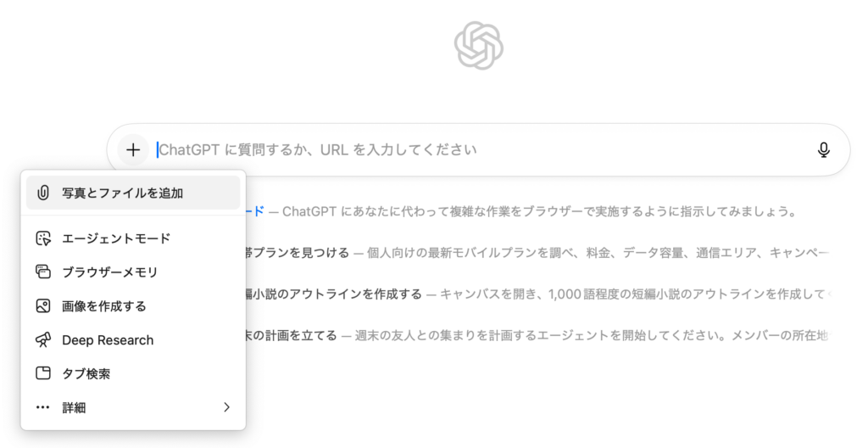Click the plus attachment button

click(133, 150)
